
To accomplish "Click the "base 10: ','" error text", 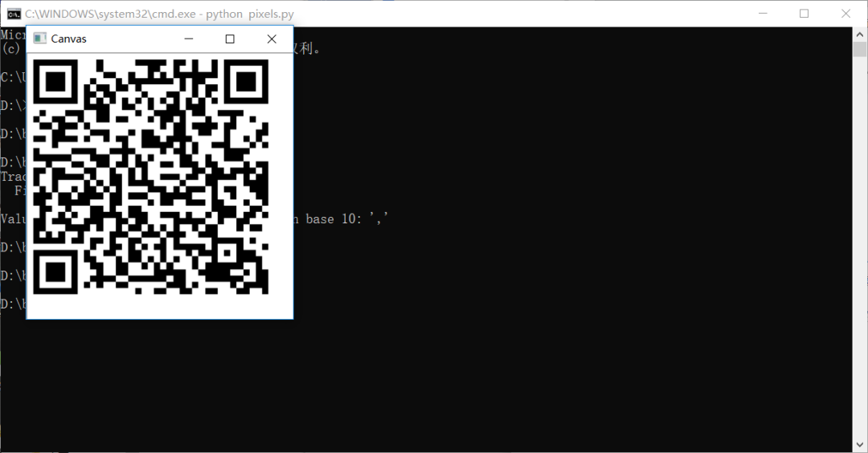I will [347, 219].
